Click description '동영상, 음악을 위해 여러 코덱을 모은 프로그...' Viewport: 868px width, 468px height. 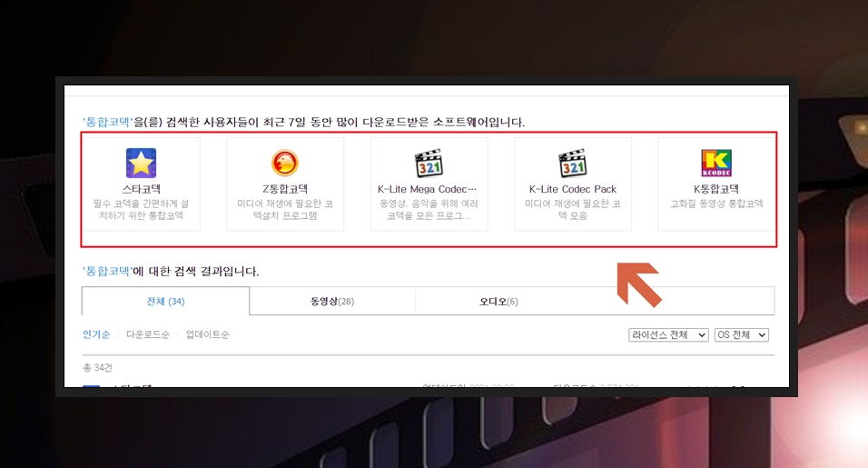coord(429,209)
